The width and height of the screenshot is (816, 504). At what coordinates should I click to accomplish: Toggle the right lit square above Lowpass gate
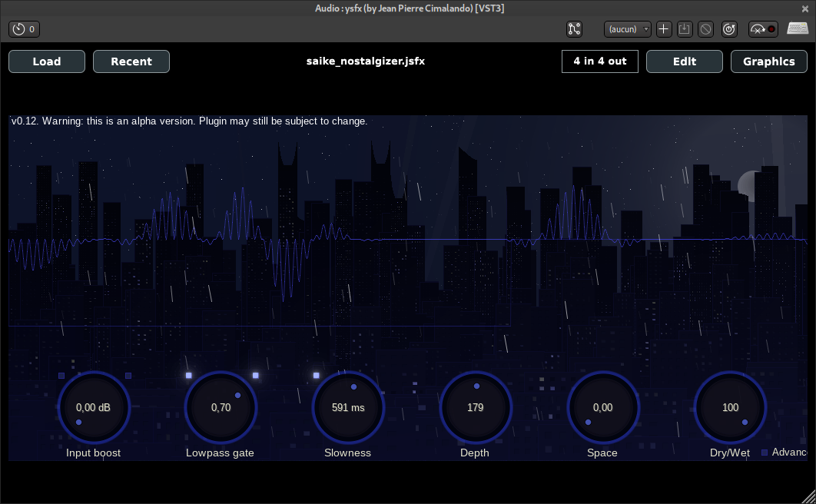[256, 375]
